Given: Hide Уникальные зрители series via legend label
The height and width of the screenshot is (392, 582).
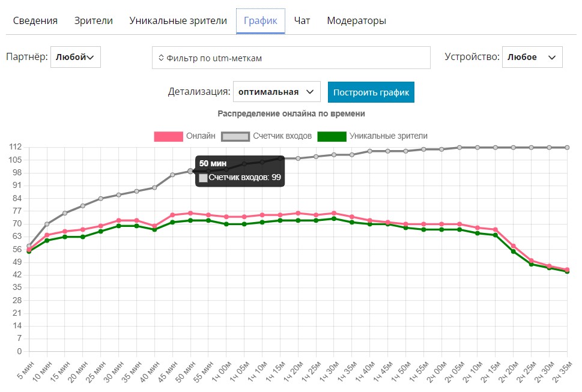Looking at the screenshot, I should click(388, 136).
